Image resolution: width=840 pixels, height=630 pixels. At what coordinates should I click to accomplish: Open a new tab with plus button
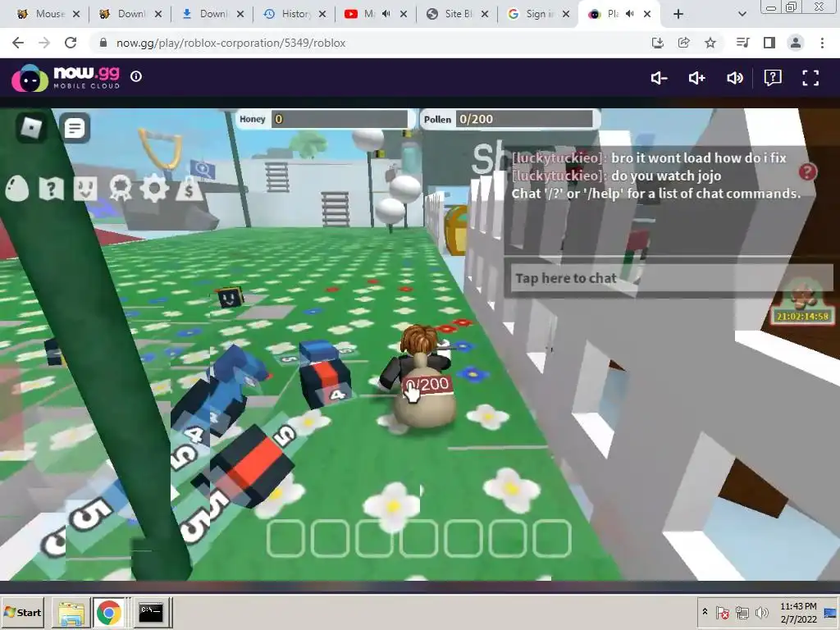[x=678, y=14]
